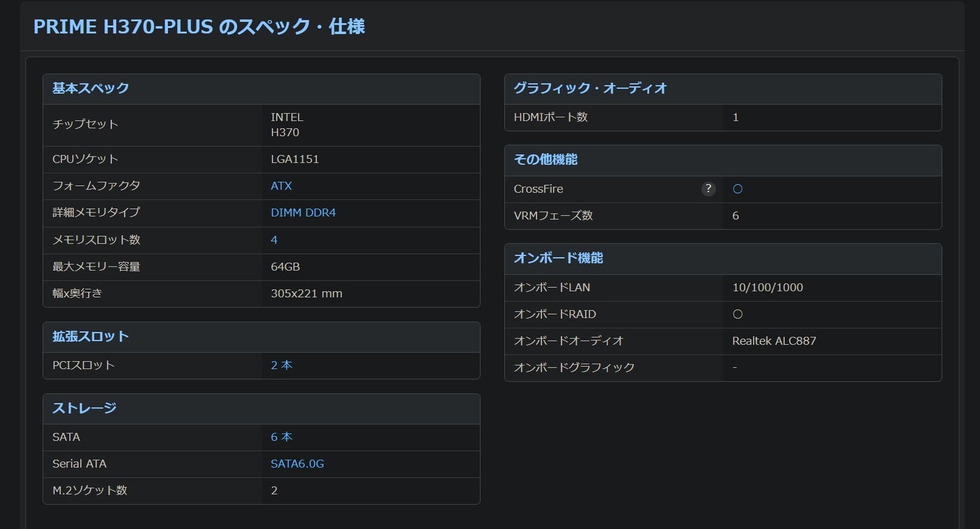Open the PCI slot "2 本" link
Screen dimensions: 980x529
click(x=281, y=365)
